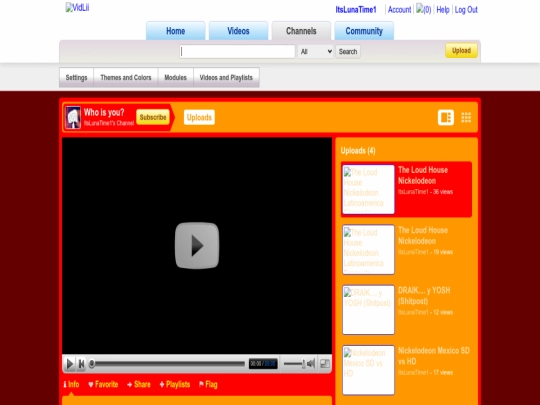Click title of The Loud House, 36 views

423,175
